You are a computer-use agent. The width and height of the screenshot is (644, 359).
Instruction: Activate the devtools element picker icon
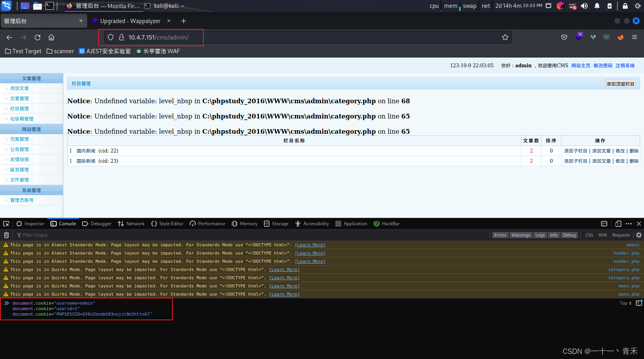pyautogui.click(x=6, y=224)
